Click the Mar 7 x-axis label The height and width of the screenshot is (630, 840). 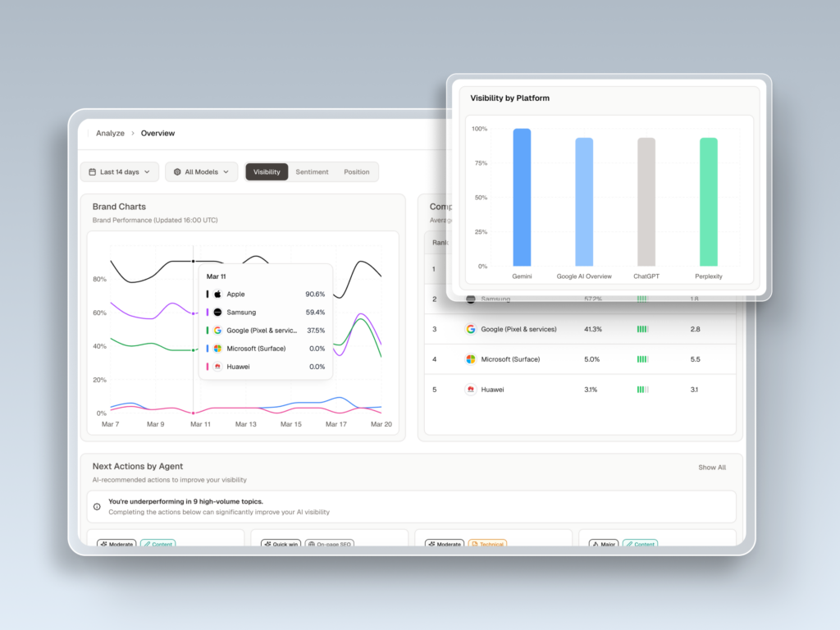click(x=111, y=424)
